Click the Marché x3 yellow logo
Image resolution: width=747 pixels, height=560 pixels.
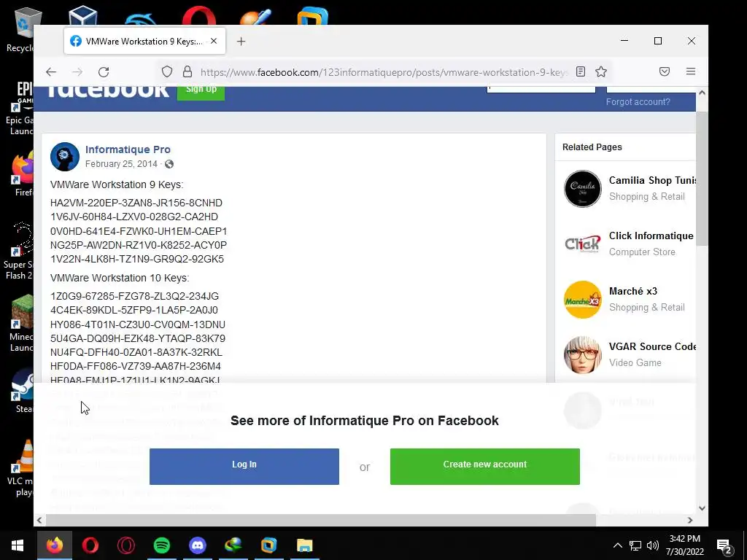583,300
